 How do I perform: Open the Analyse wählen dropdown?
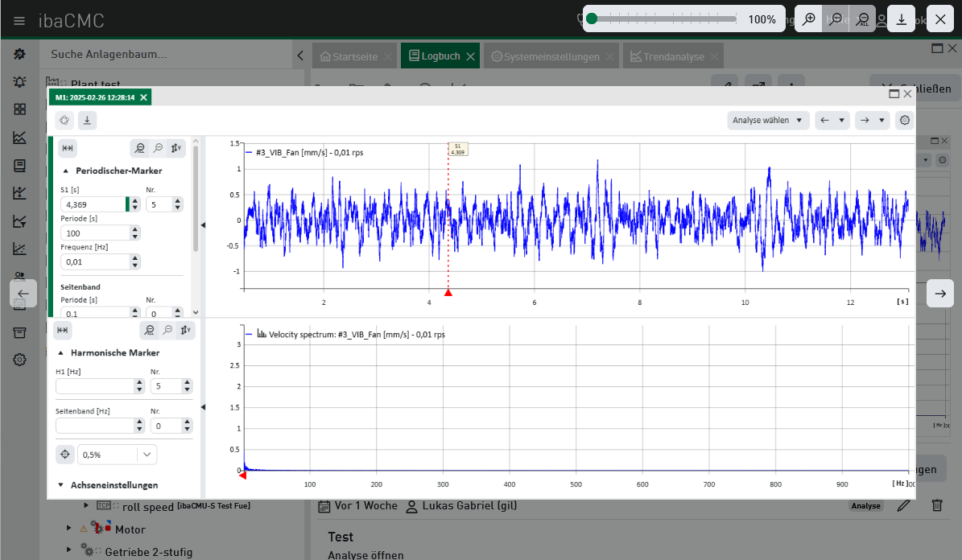767,121
